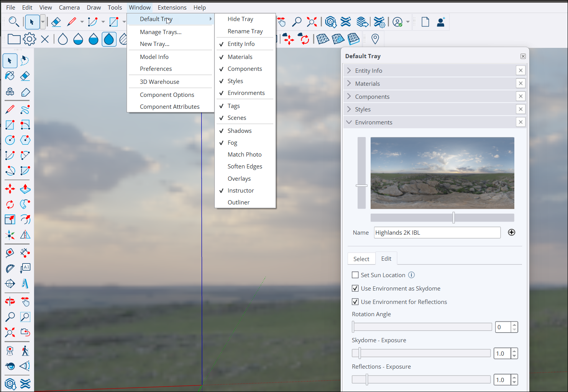Enable the Set Sun Location checkbox
Screen dimensions: 568x392
355,275
